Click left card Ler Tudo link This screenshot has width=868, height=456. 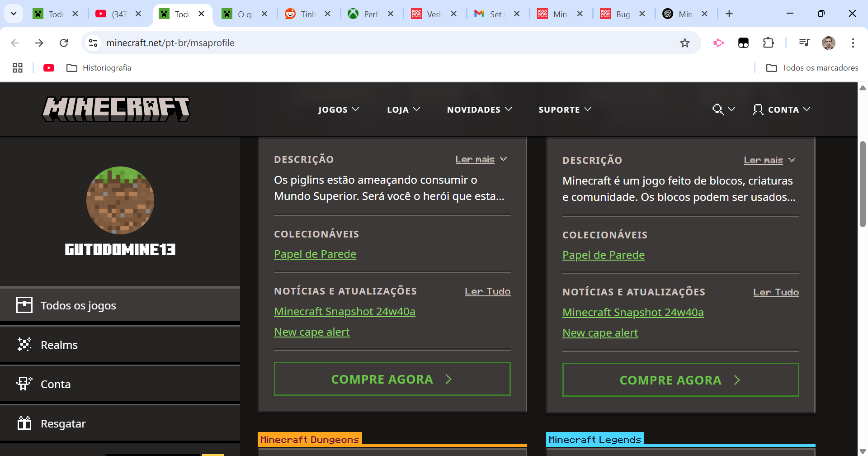[488, 291]
